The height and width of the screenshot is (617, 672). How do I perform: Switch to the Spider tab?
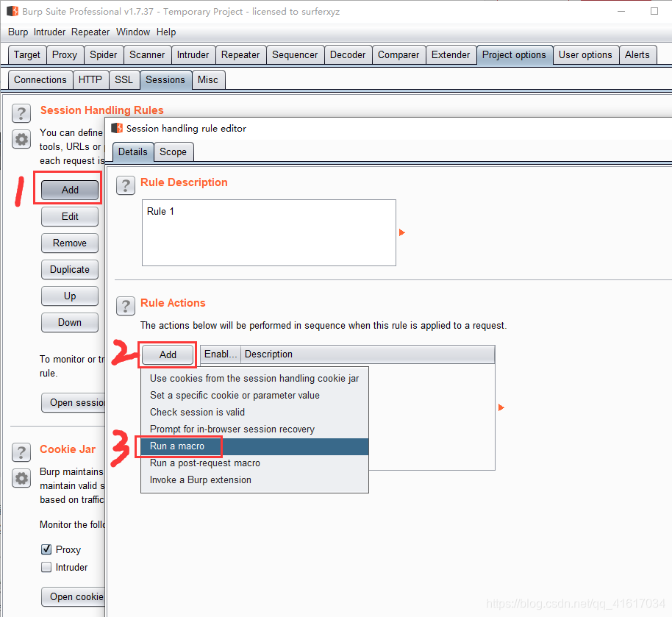click(103, 55)
